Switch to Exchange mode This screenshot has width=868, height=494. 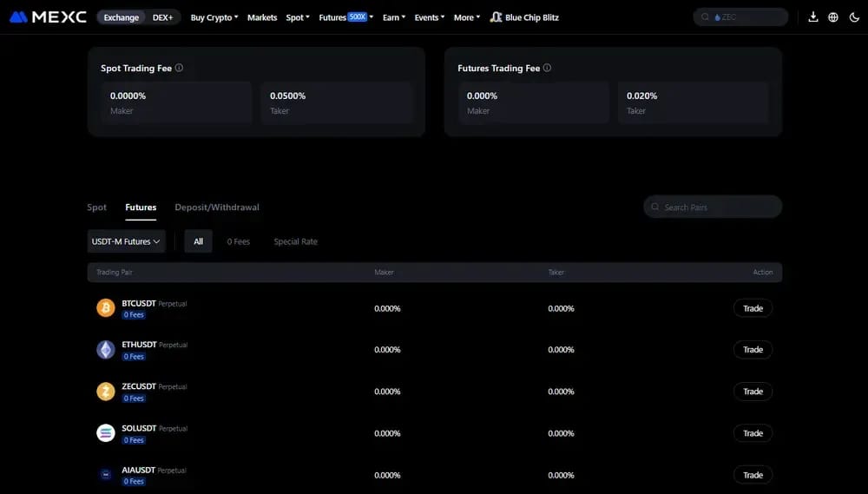(x=122, y=17)
